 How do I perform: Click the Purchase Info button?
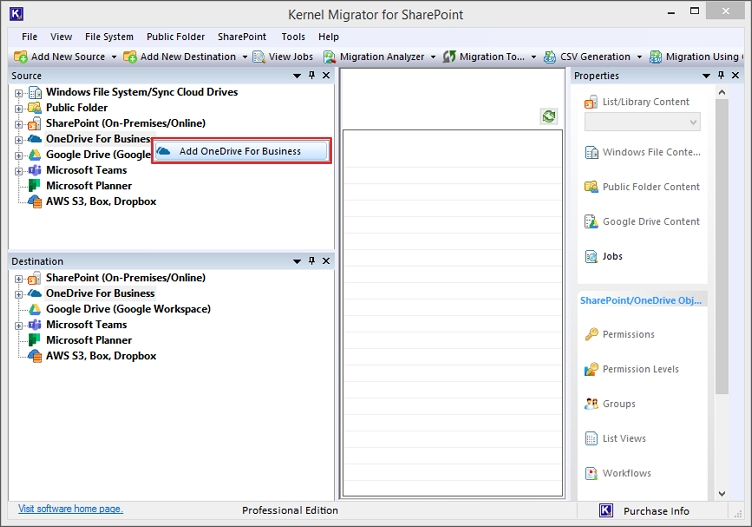(656, 511)
